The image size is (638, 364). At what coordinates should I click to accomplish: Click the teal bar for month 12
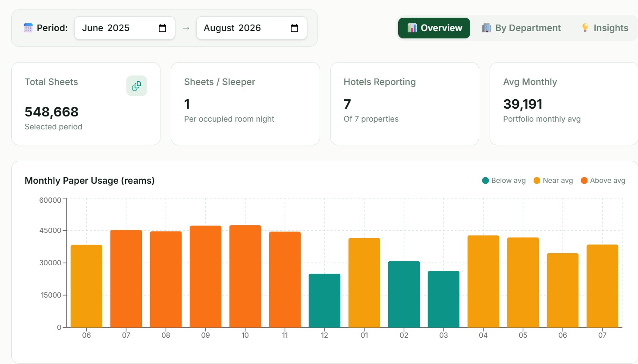click(324, 301)
